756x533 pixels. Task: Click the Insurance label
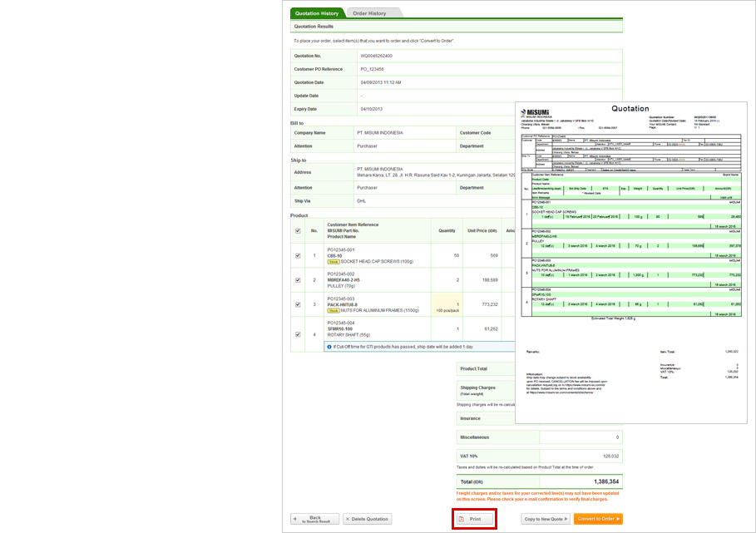[x=470, y=418]
